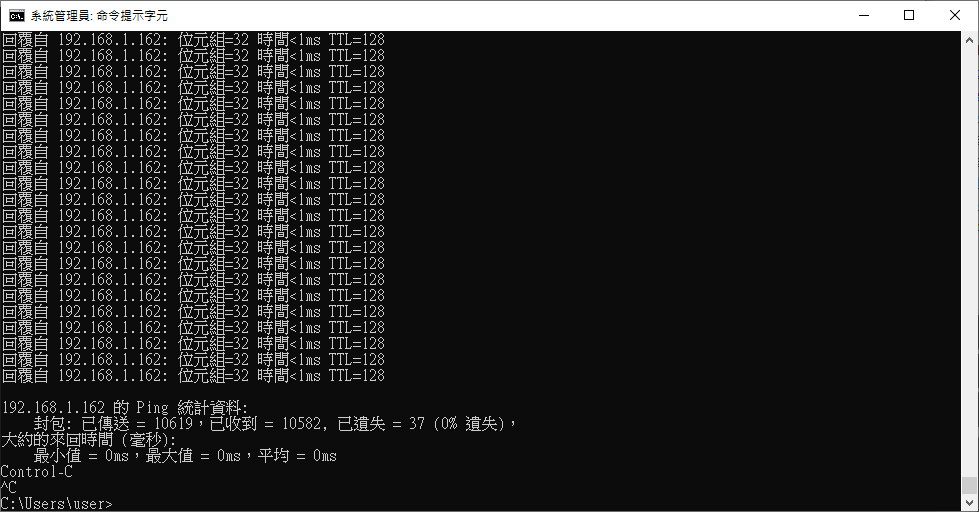The height and width of the screenshot is (512, 979).
Task: Click the ^C line
Action: click(x=9, y=488)
